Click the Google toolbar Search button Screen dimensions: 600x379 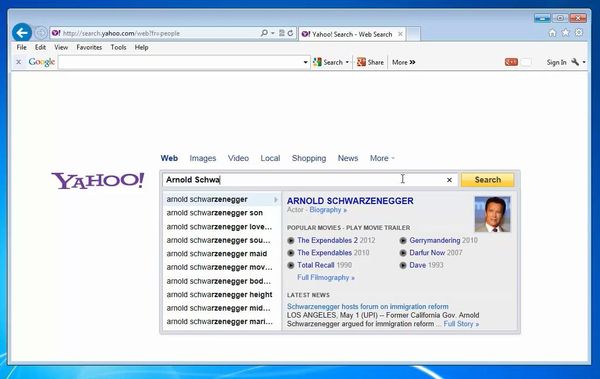328,62
